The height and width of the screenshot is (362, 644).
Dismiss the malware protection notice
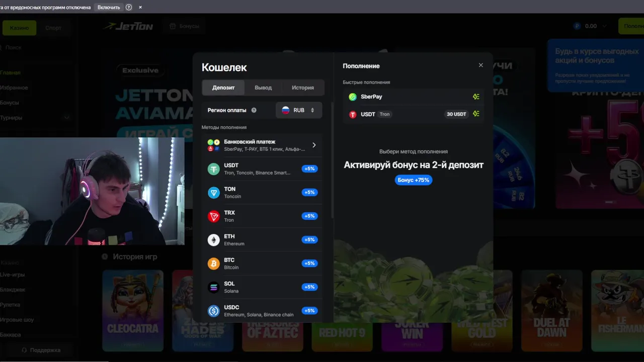coord(140,7)
